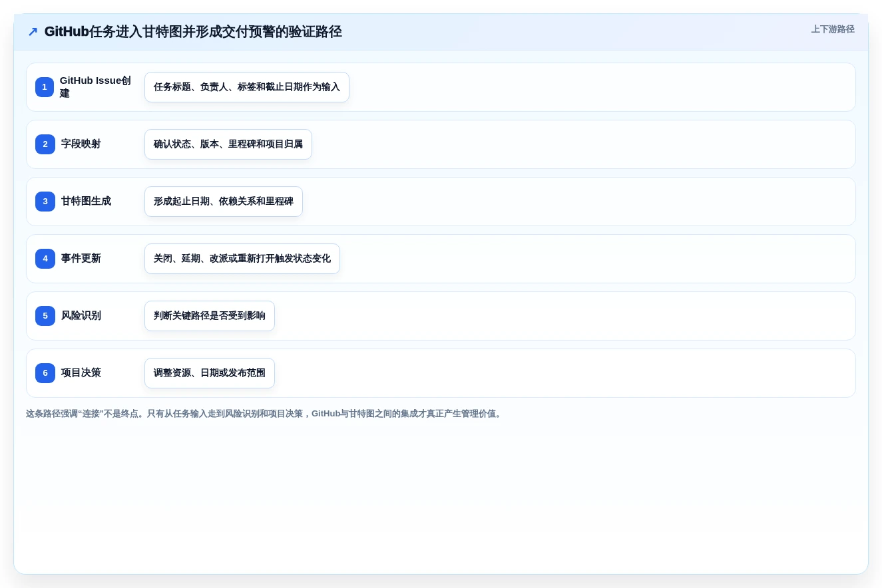Click step number badge 4
This screenshot has height=588, width=882.
coord(45,259)
